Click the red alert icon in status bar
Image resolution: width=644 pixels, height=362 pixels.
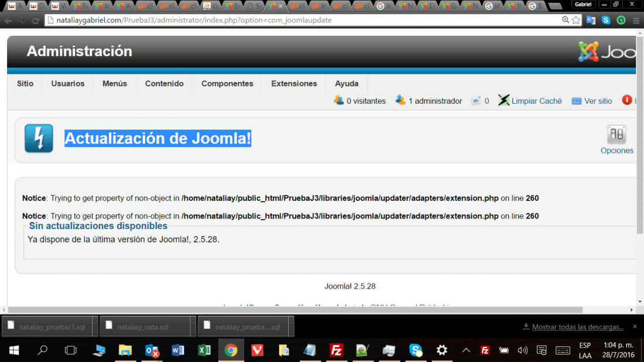coord(627,100)
